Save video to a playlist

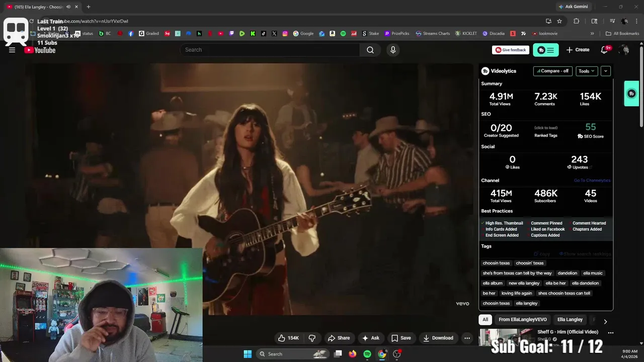coord(401,338)
